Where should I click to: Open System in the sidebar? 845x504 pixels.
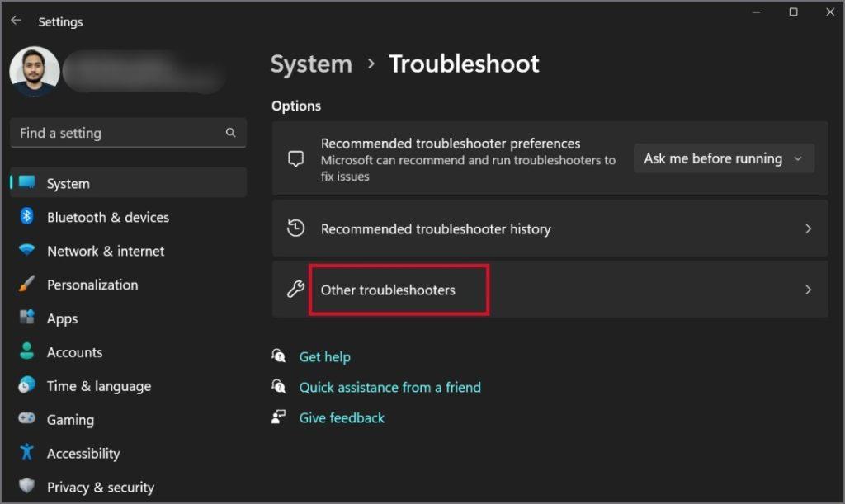tap(128, 183)
